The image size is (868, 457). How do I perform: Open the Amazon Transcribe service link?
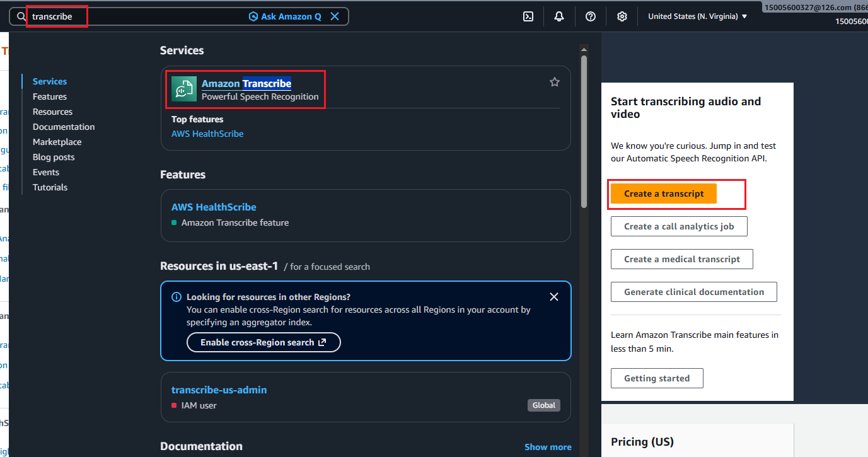point(246,84)
